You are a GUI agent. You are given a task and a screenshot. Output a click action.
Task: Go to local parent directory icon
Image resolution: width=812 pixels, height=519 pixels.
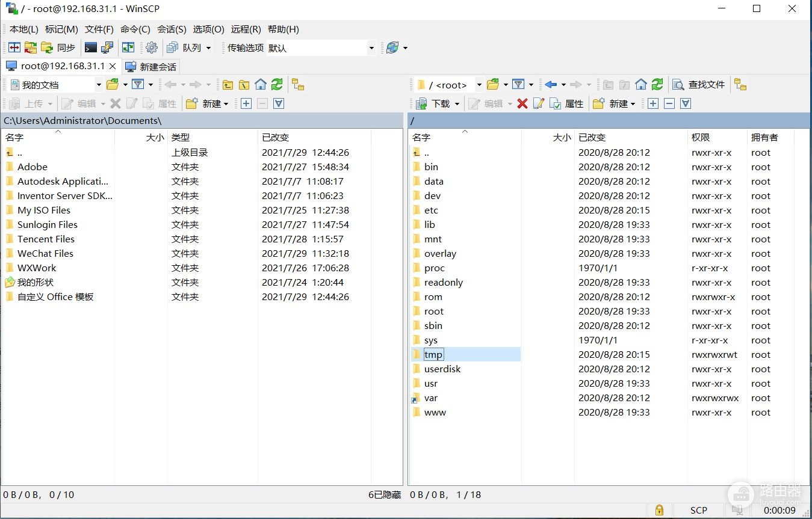228,84
